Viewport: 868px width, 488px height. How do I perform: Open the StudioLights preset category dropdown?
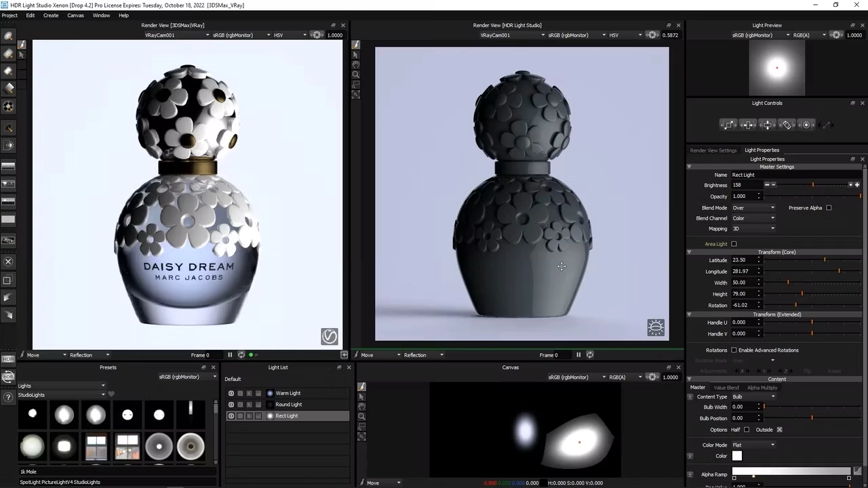tap(62, 394)
